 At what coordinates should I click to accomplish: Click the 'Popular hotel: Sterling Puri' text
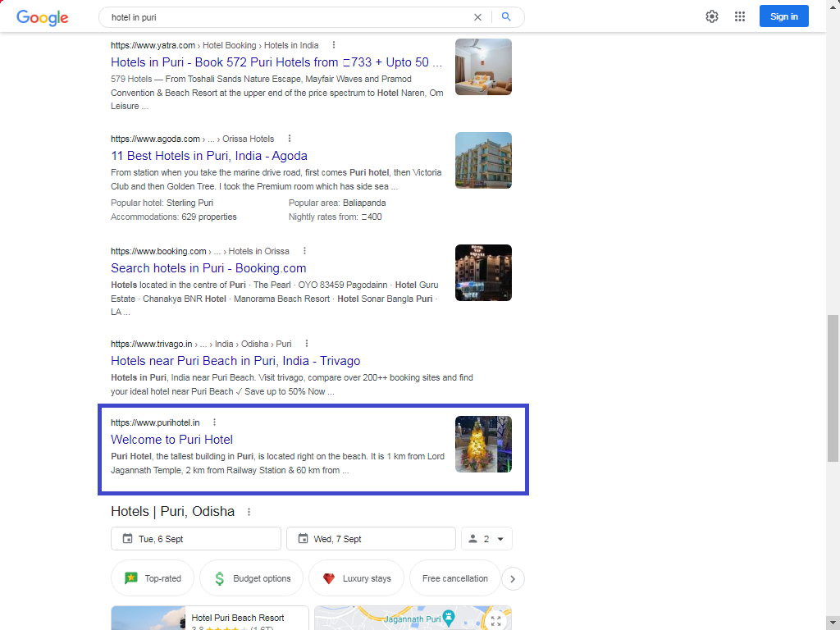(x=162, y=203)
